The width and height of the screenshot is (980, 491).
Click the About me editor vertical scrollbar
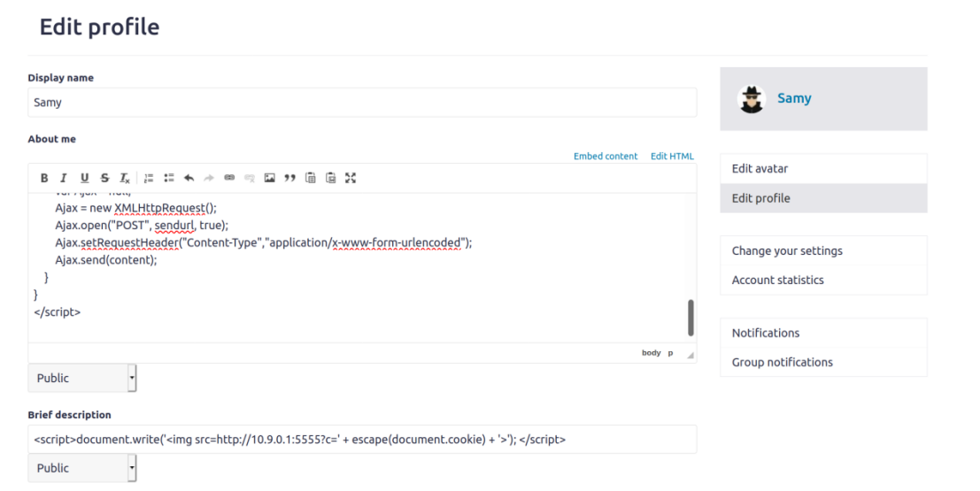tap(691, 318)
